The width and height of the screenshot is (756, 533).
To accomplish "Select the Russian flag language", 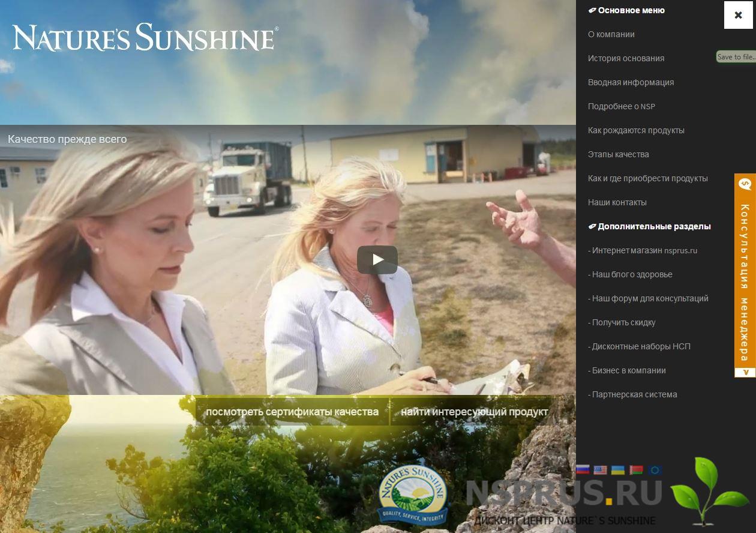I will 583,470.
